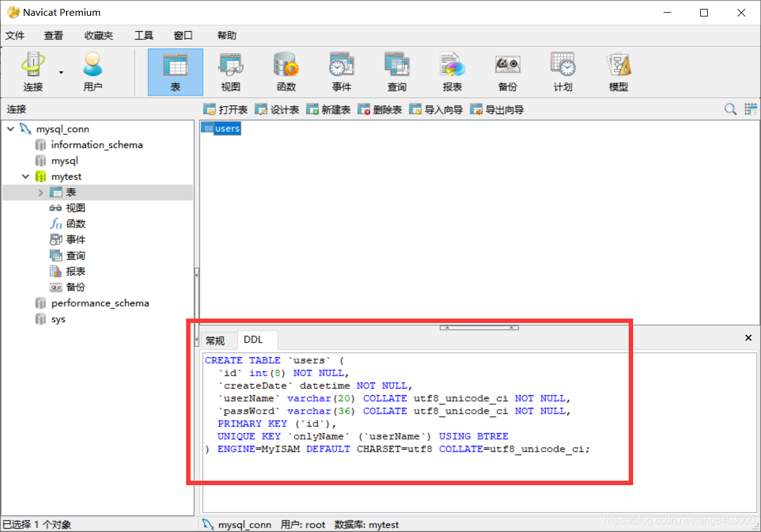Select 事件 under mytest in the tree

click(x=75, y=240)
